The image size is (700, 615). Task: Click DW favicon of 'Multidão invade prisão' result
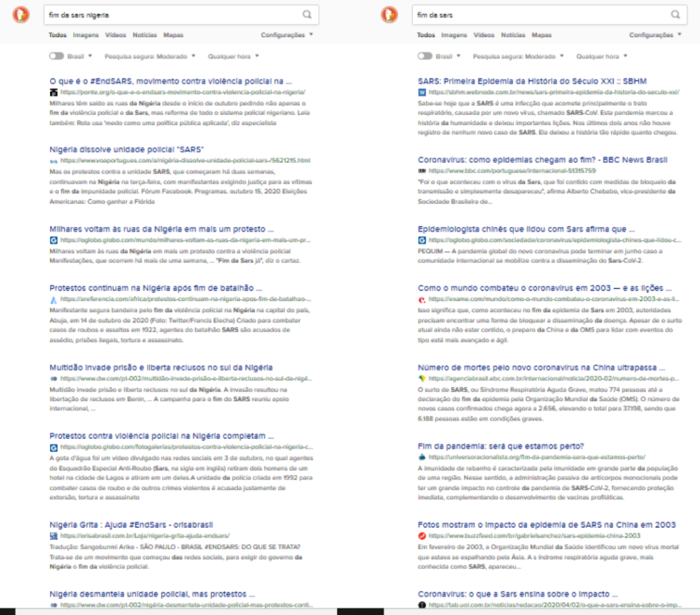[x=53, y=379]
